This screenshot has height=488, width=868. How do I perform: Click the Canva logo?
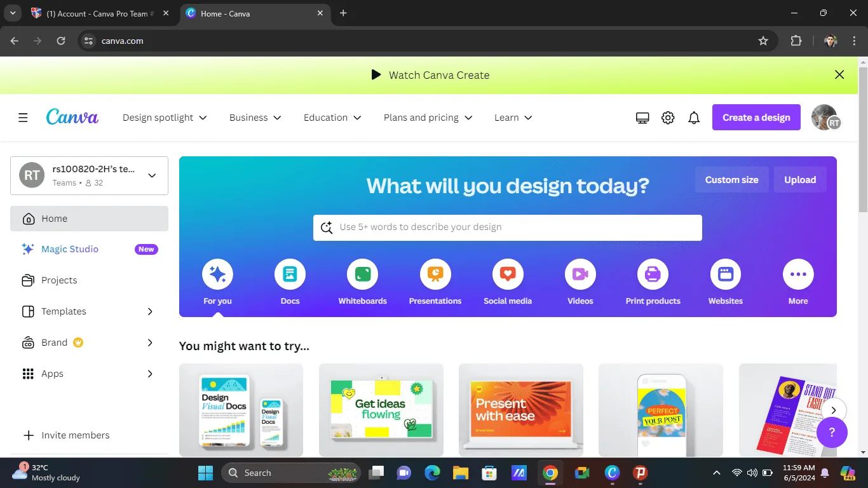pos(72,117)
